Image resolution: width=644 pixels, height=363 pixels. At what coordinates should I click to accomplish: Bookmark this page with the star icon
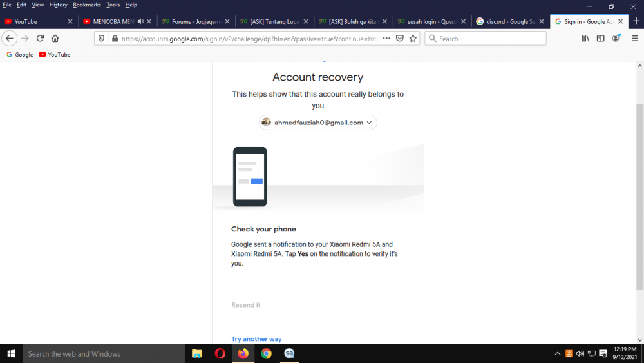[x=413, y=38]
